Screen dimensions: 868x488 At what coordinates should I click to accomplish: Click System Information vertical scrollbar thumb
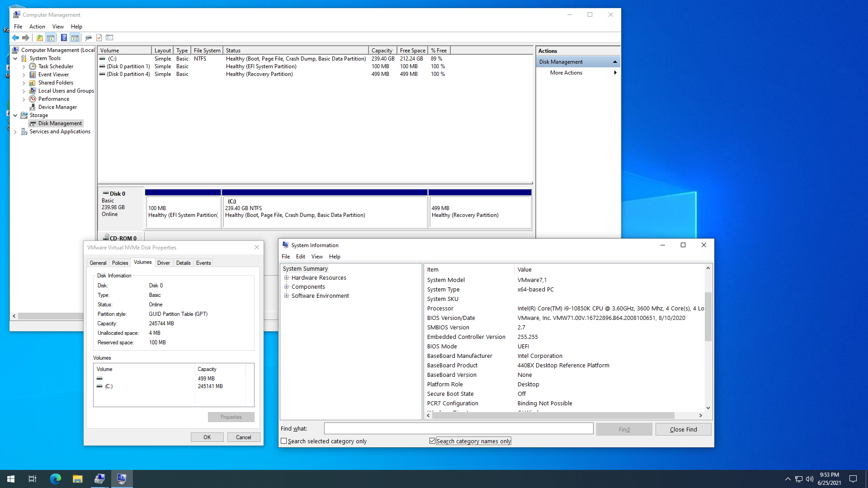click(708, 316)
